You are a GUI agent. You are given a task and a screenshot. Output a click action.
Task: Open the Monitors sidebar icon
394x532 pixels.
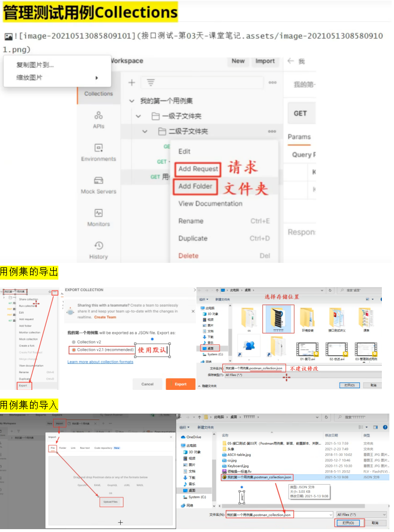(x=98, y=213)
